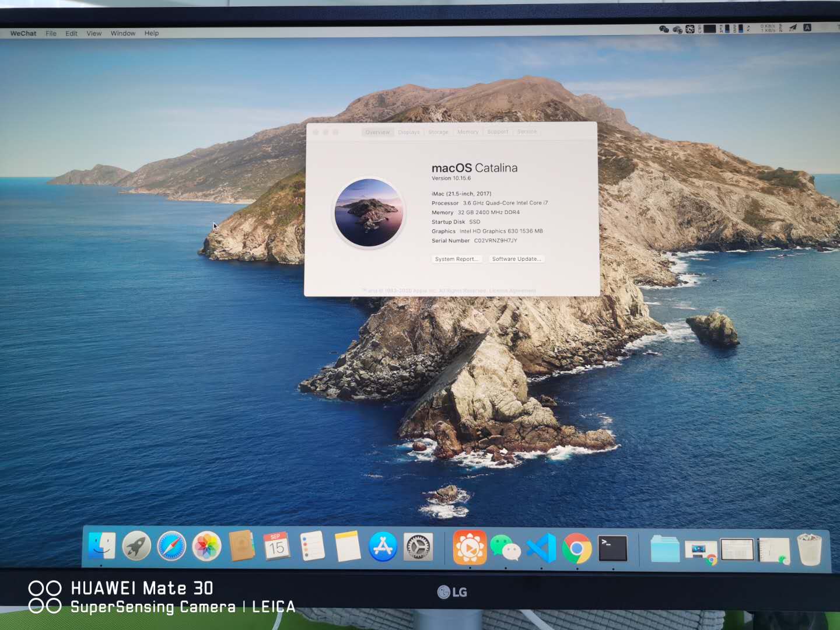Open the Window menu

(x=123, y=33)
